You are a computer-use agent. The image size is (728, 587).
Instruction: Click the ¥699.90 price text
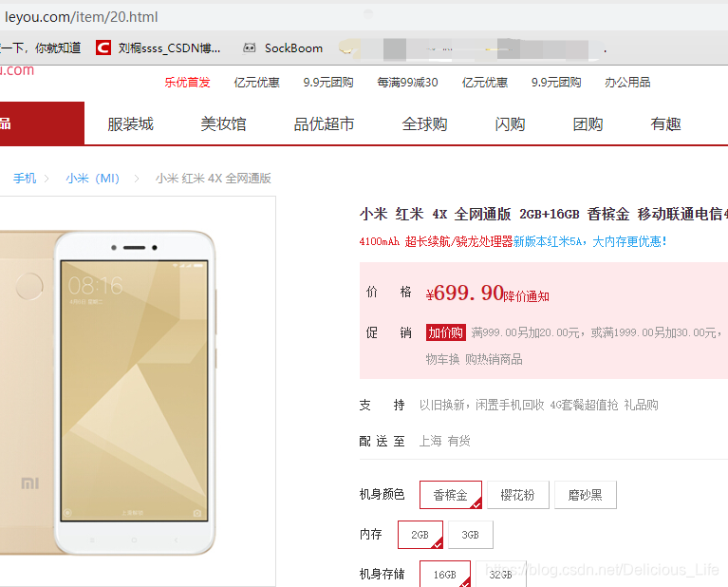pyautogui.click(x=465, y=293)
